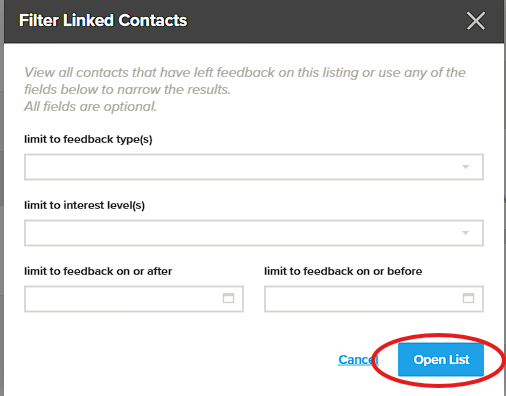
Task: Click the 'limit to feedback on or after' label
Action: 98,271
